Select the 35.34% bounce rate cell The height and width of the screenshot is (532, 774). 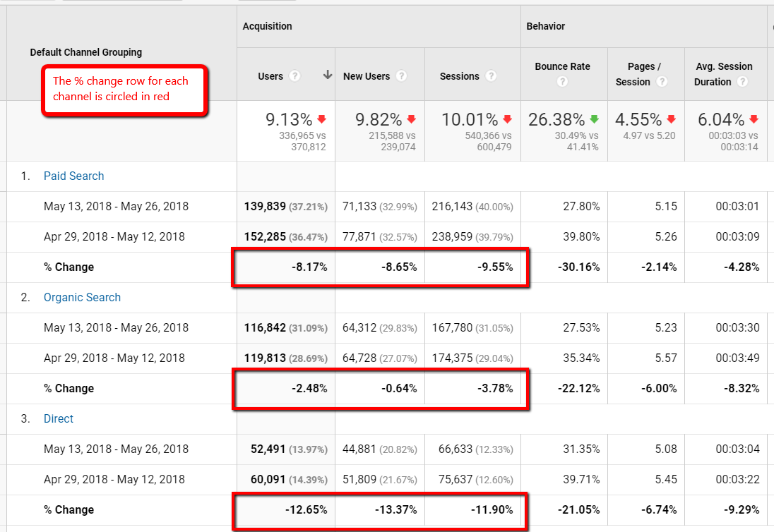click(581, 358)
